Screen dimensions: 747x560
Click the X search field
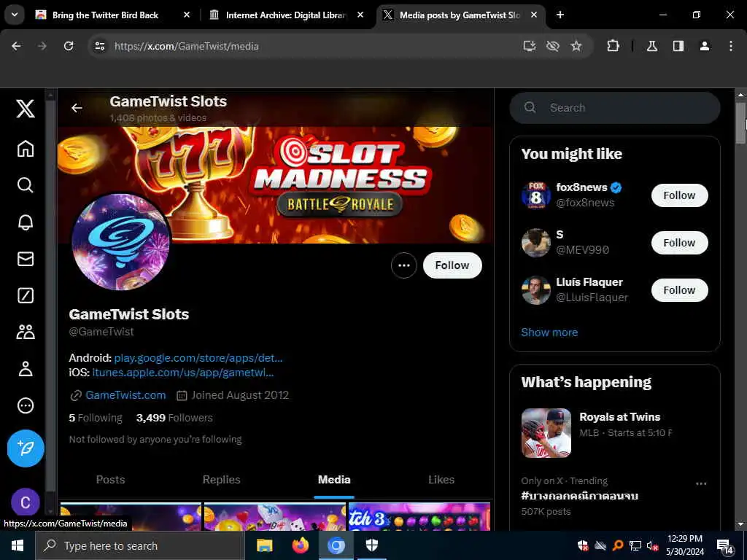614,108
